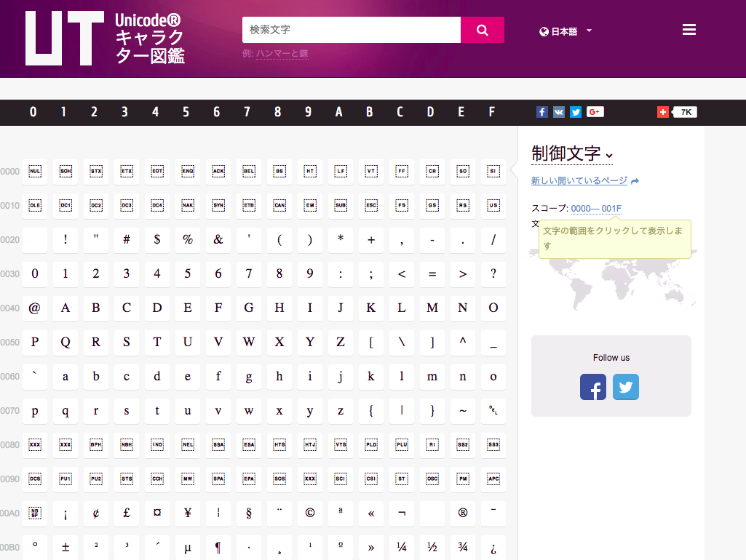Click the VK share icon
The image size is (746, 560).
tap(558, 111)
